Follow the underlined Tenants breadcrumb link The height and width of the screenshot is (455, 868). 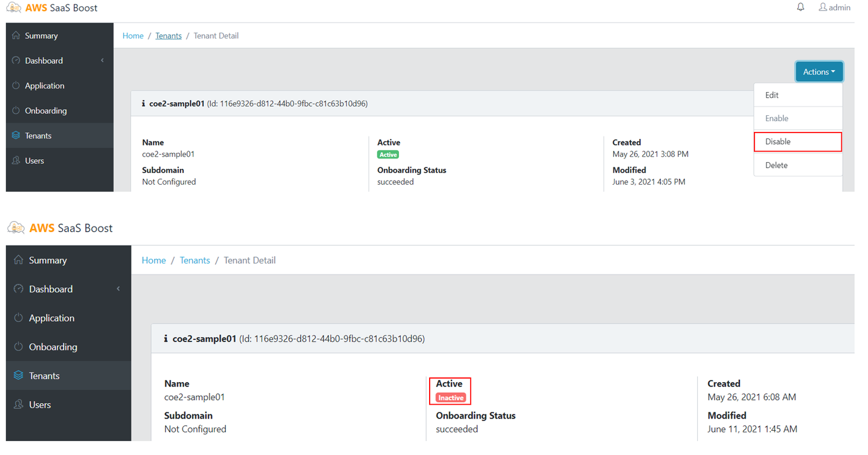click(x=169, y=36)
